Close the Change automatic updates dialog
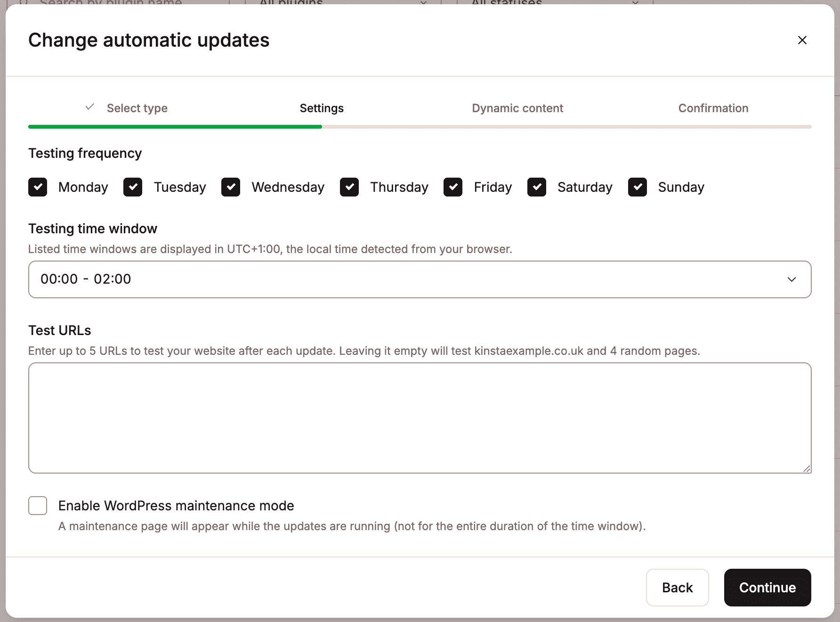The width and height of the screenshot is (840, 622). tap(802, 40)
